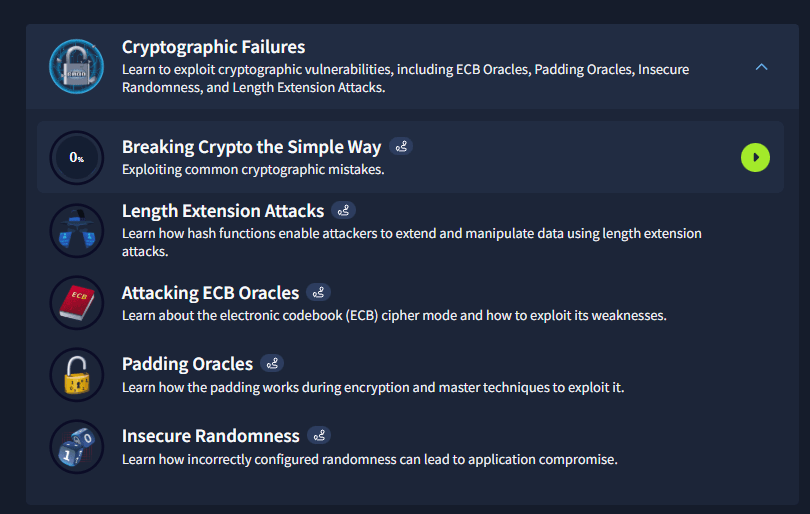The image size is (810, 514).
Task: Open the Insecure Randomness room title
Action: (210, 435)
